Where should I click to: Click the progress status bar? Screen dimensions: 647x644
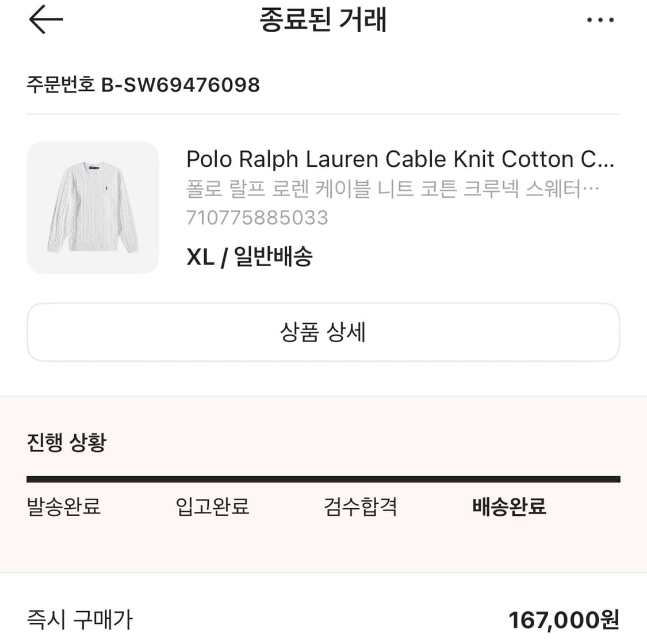(323, 478)
